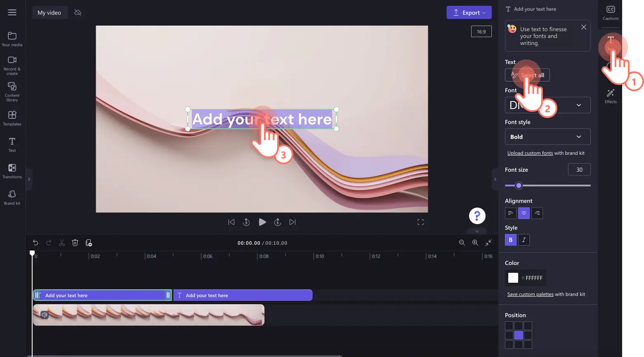Open the hamburger main menu

click(12, 12)
